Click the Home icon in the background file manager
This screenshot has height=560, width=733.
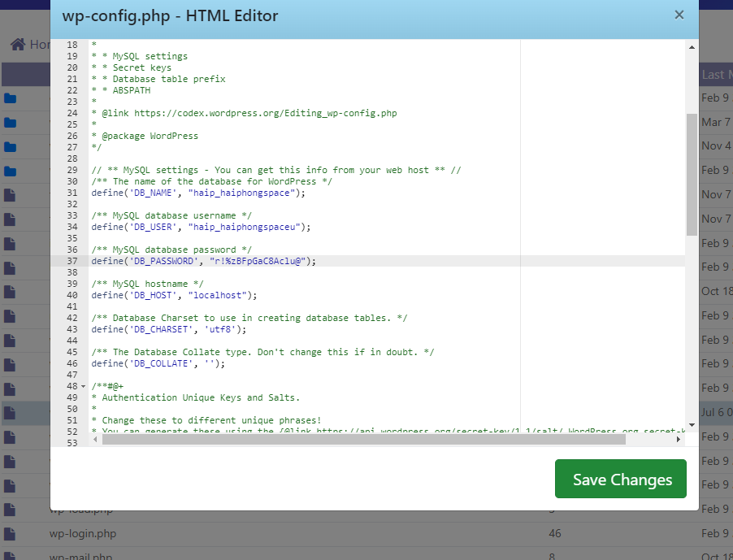18,45
